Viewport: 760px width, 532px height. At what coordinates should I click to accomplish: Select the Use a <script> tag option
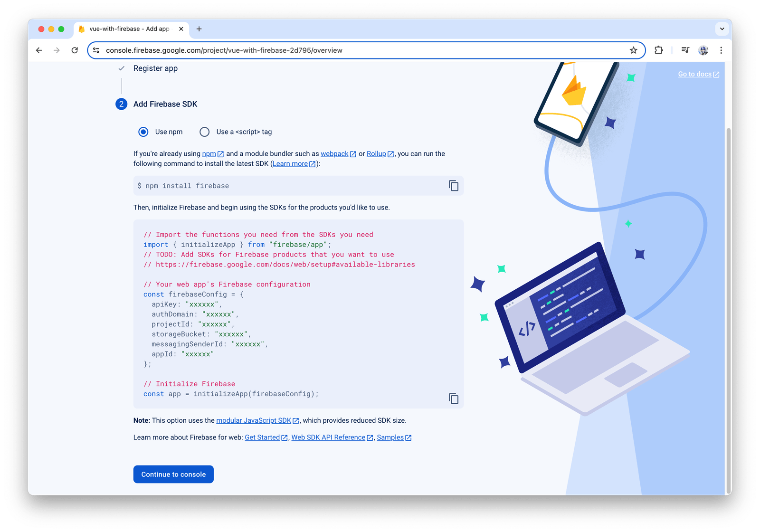pyautogui.click(x=204, y=132)
